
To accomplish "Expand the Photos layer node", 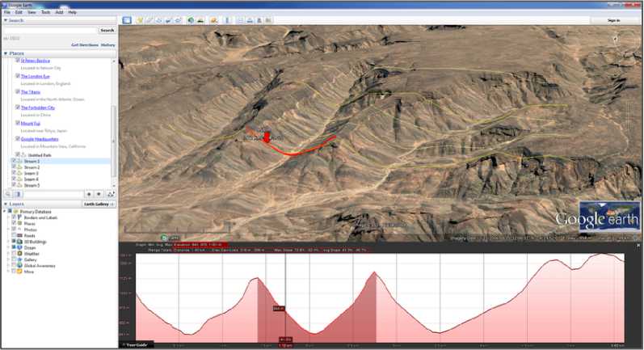I will pos(9,230).
